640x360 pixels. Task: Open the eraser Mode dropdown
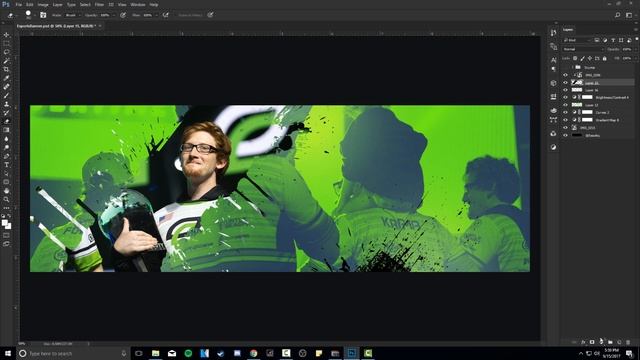click(x=73, y=15)
